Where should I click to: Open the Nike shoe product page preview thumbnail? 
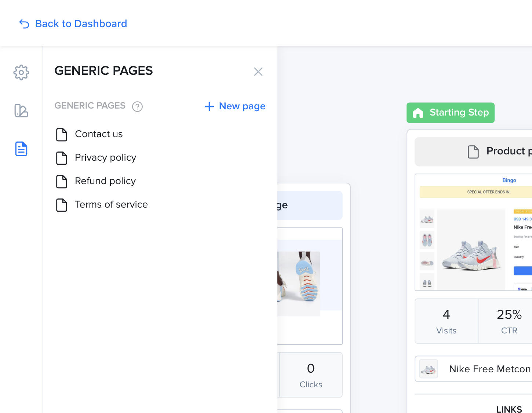coord(473,232)
